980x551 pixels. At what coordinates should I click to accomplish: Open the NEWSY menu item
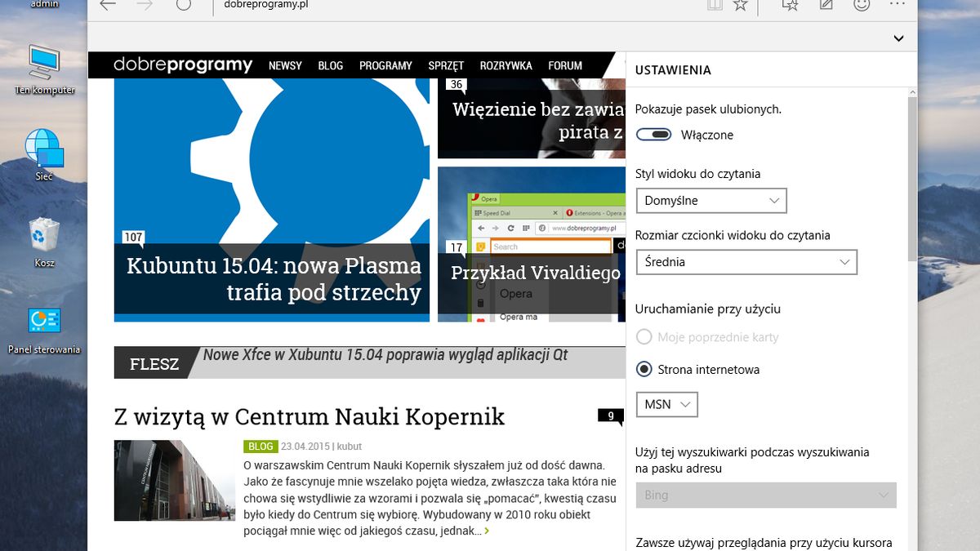click(x=285, y=65)
